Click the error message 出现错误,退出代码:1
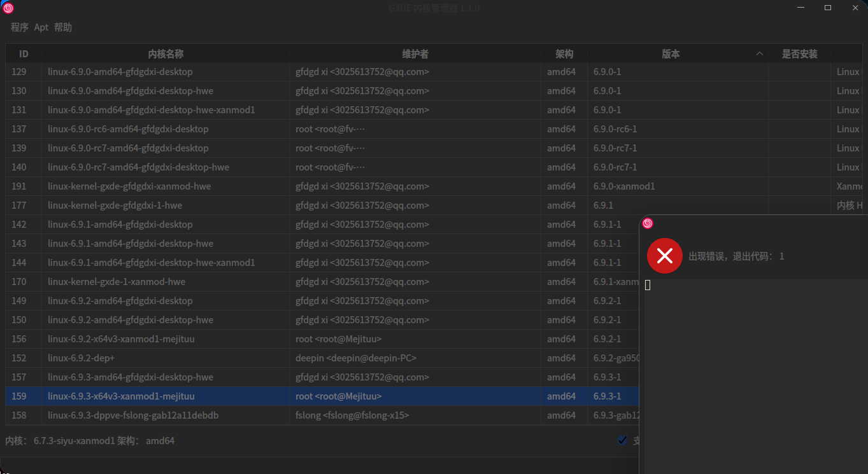 (x=736, y=256)
